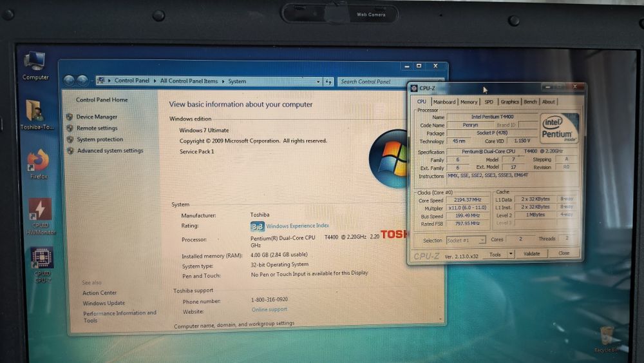Screen dimensions: 644x363
Task: Expand the All Control Panel Items breadcrumb arrow
Action: click(223, 81)
